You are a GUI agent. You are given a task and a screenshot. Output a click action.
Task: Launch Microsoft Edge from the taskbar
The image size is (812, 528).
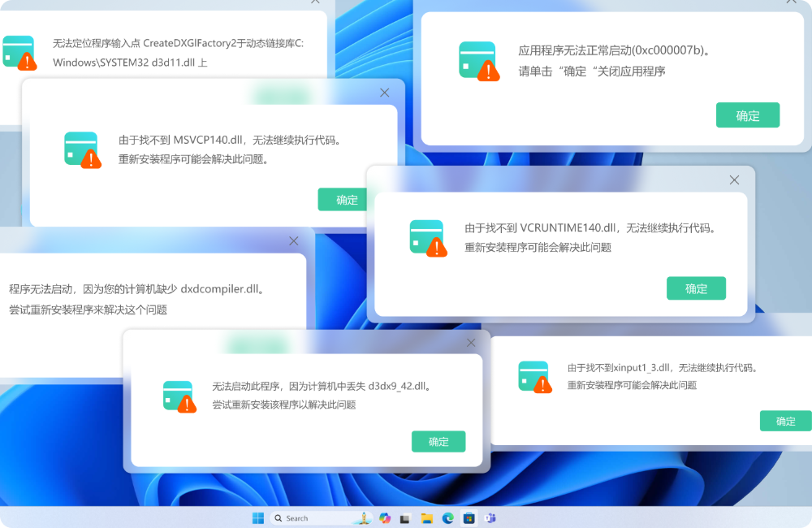[x=448, y=517]
